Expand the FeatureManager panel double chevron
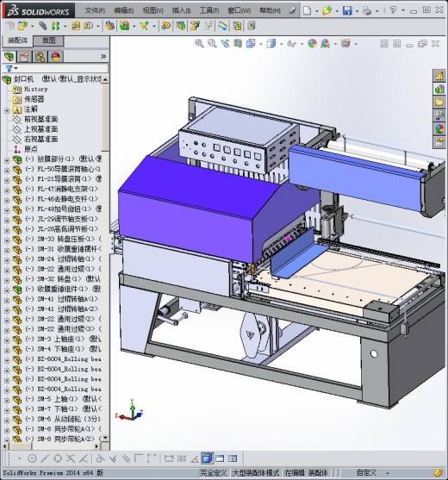The height and width of the screenshot is (480, 448). point(103,56)
